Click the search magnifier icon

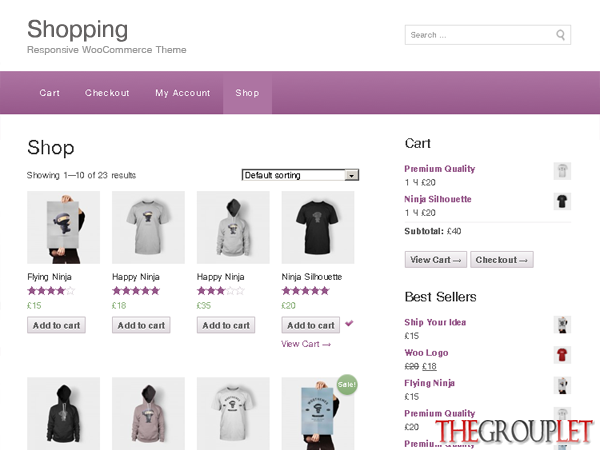(560, 35)
